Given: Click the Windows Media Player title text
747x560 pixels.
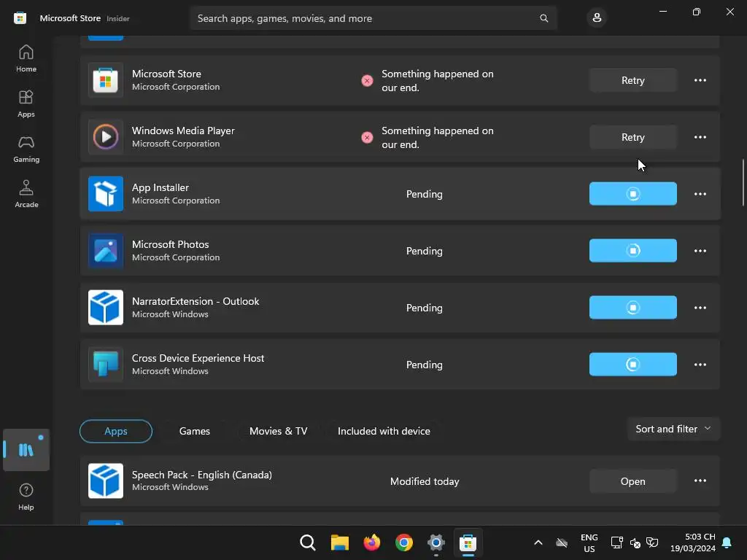Looking at the screenshot, I should click(x=183, y=131).
